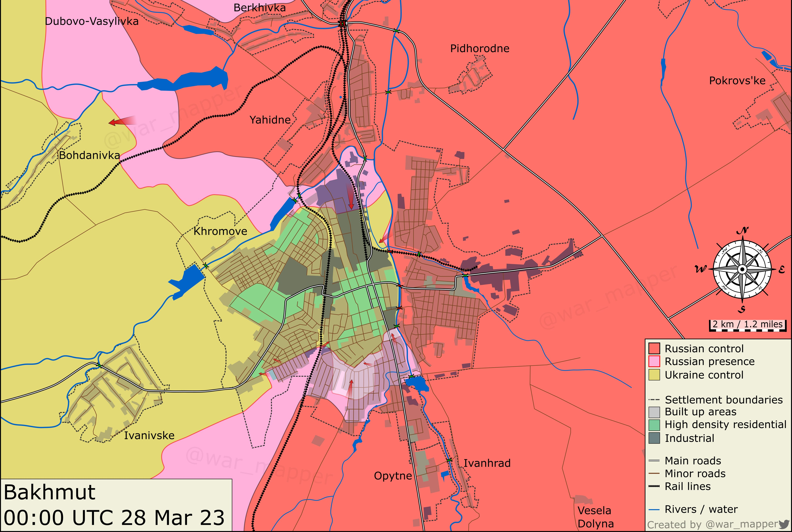
Task: Click the Rail lines legend symbol
Action: point(654,487)
